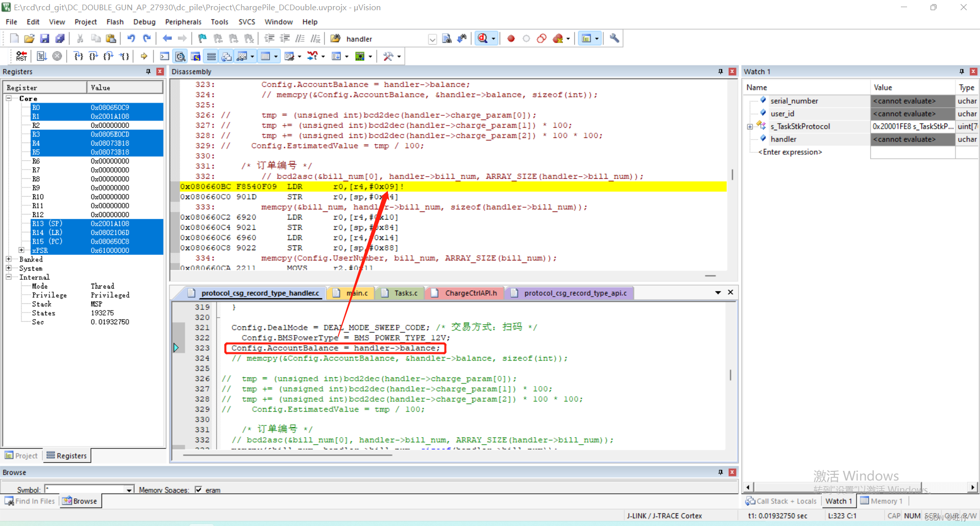The image size is (980, 526).
Task: Open Call Stack + Locals tab
Action: 781,501
